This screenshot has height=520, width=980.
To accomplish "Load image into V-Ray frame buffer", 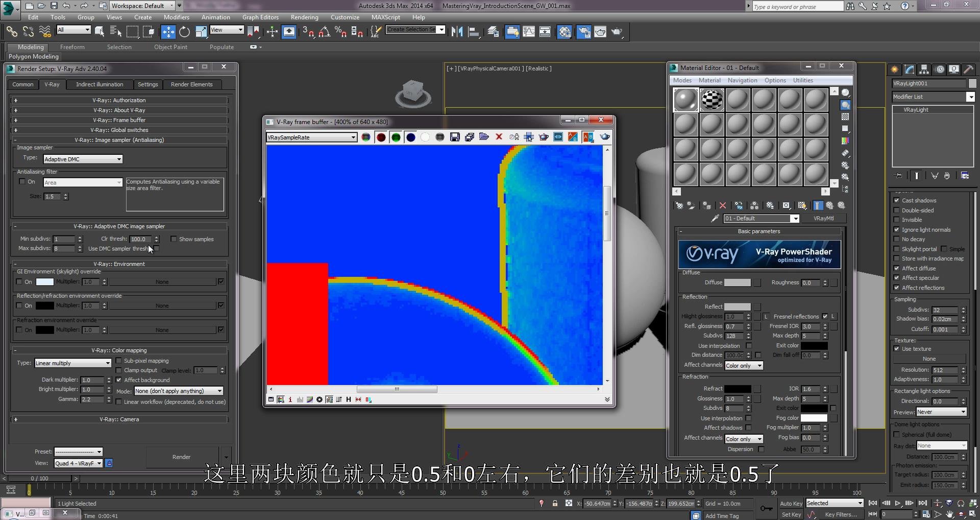I will [x=484, y=137].
